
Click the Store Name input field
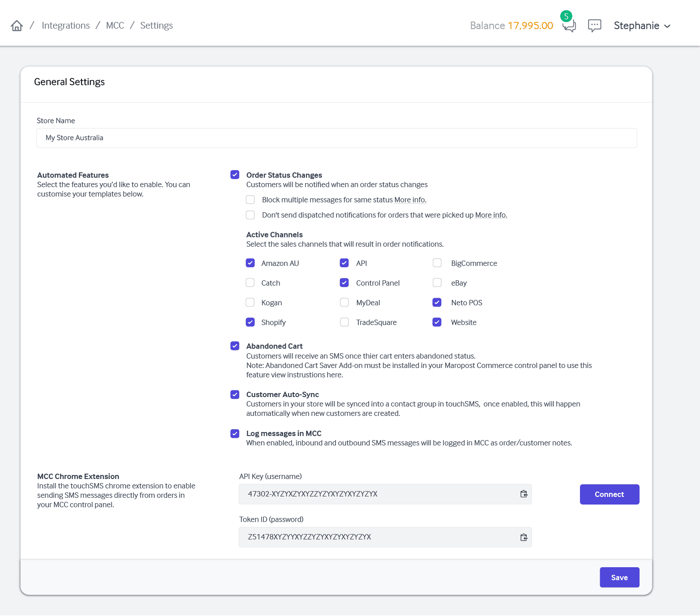(x=336, y=138)
